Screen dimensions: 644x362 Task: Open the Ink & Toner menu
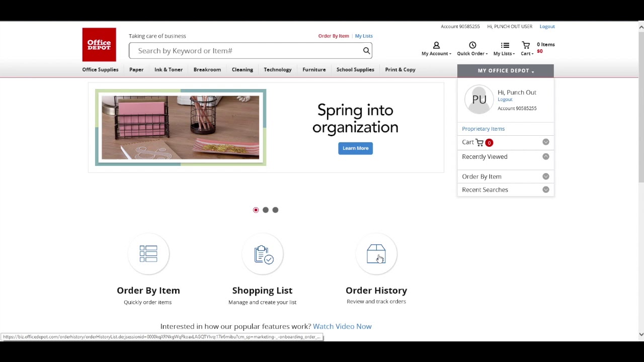[x=169, y=69]
